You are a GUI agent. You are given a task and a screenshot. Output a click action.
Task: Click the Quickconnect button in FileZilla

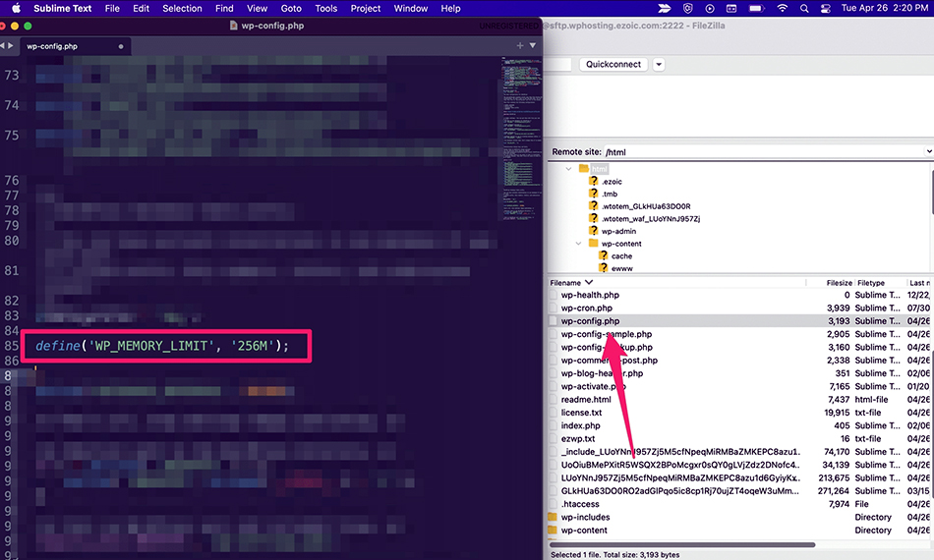(613, 64)
